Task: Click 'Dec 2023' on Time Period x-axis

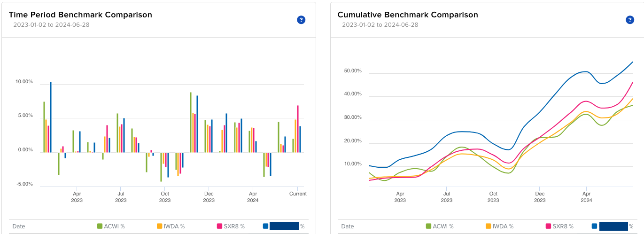Action: pyautogui.click(x=209, y=197)
